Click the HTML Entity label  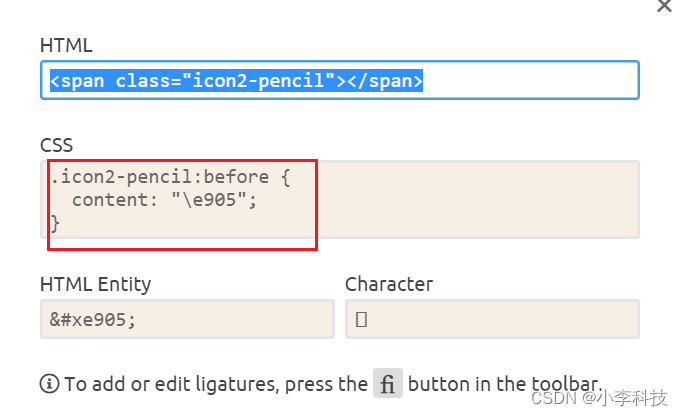95,284
